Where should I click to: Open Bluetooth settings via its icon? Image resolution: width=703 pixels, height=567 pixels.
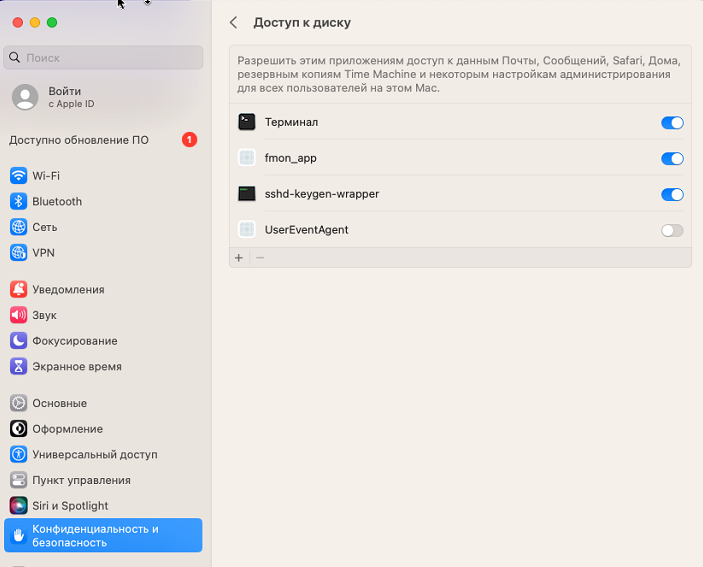point(18,201)
